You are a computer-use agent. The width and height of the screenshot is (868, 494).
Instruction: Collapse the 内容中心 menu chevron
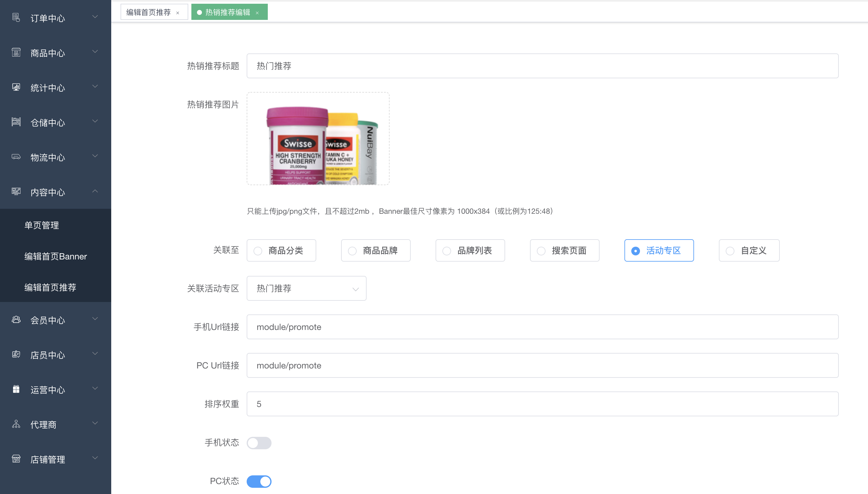[x=95, y=191]
